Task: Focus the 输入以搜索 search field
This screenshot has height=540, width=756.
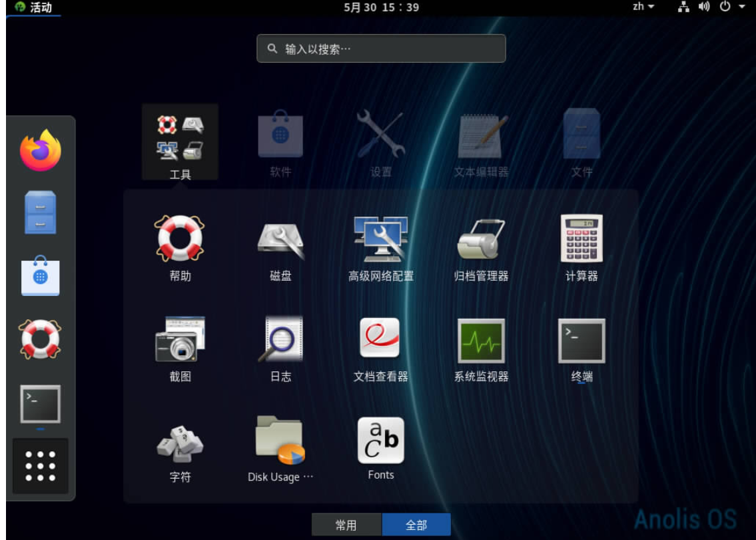Action: pyautogui.click(x=381, y=49)
